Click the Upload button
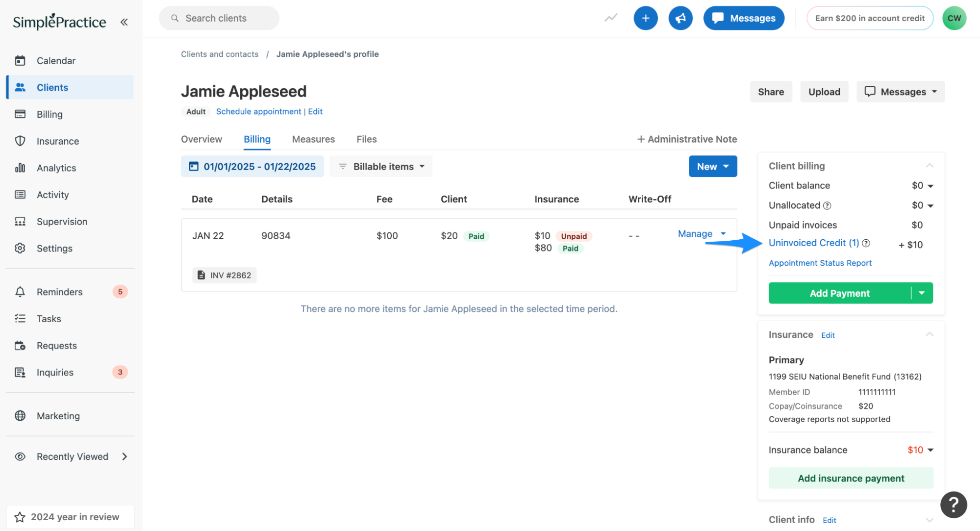This screenshot has width=980, height=531. 824,92
